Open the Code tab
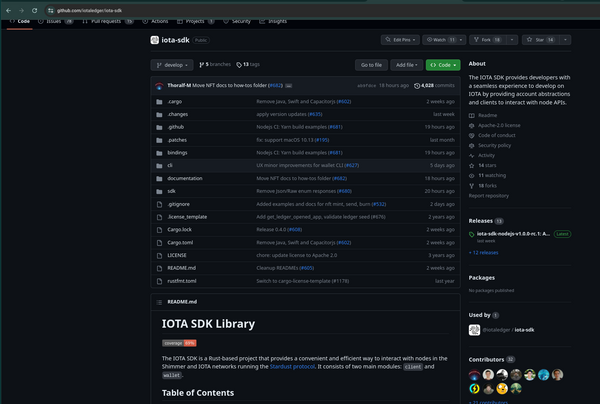Screen dimensions: 600x404 [x=20, y=21]
